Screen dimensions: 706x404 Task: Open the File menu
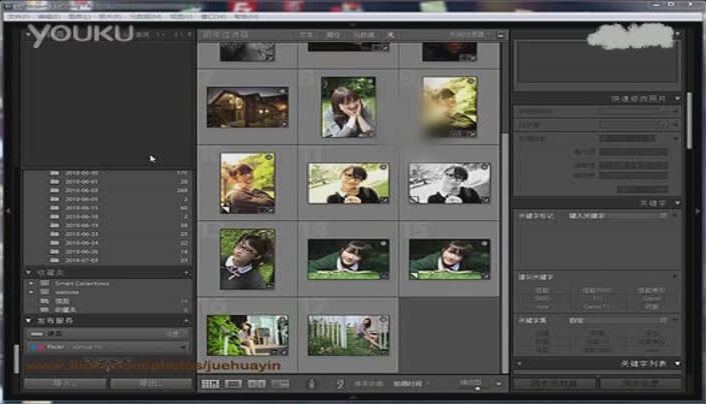[19, 16]
